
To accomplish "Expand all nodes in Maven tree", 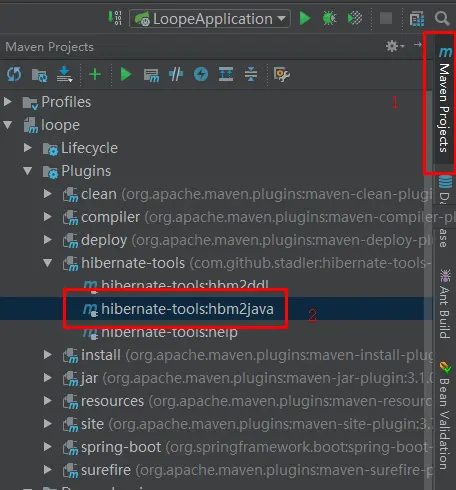I will coord(226,74).
